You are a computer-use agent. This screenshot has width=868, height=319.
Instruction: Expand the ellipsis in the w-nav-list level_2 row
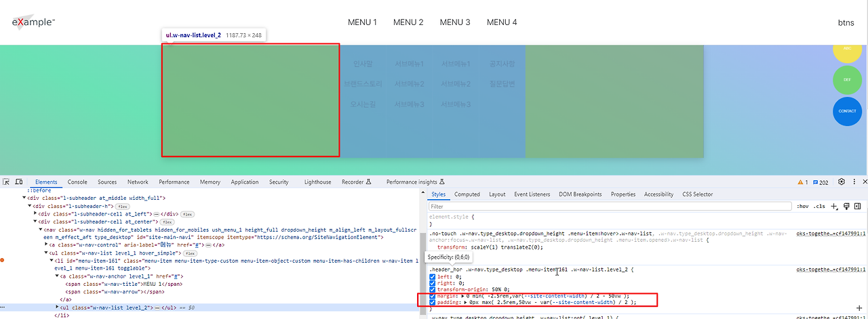coord(156,307)
